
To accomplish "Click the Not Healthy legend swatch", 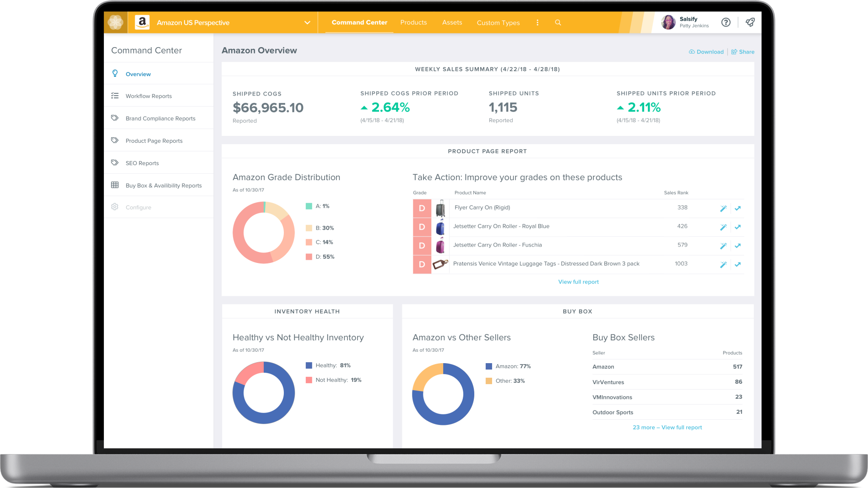I will (309, 380).
